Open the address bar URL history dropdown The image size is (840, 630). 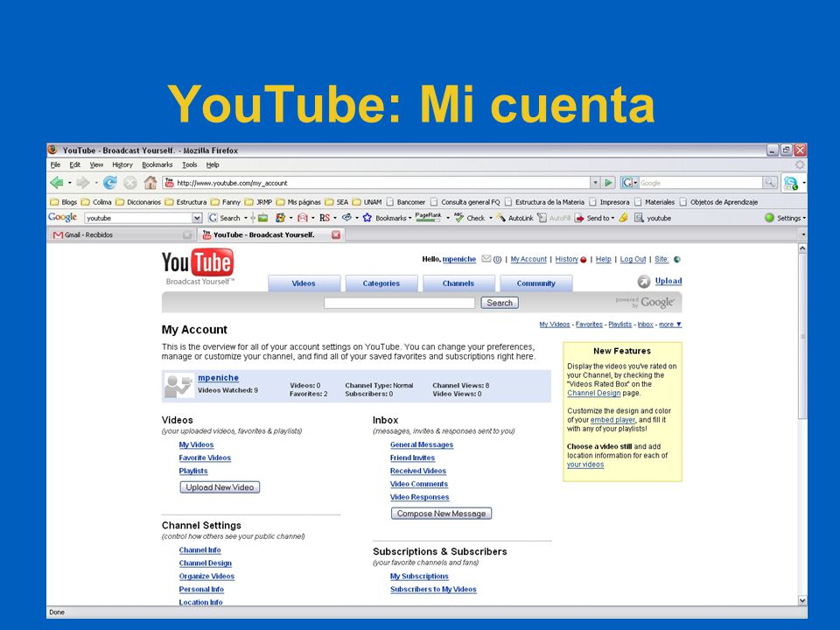point(595,183)
